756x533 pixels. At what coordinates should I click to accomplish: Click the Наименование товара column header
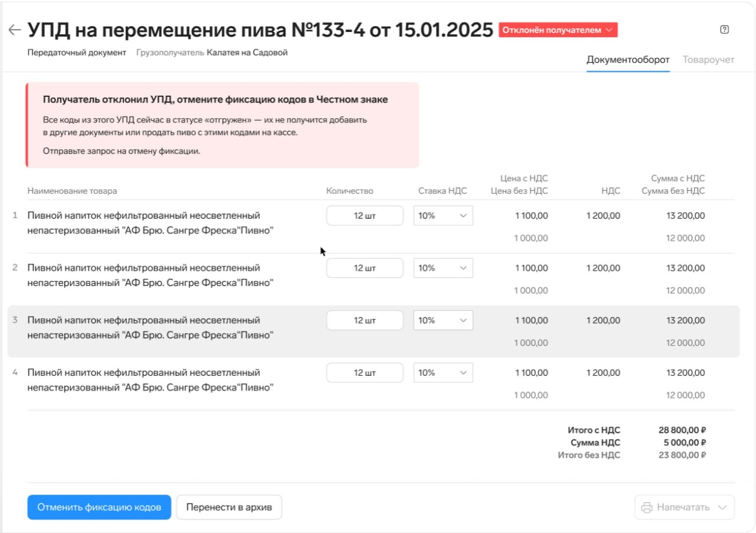click(72, 191)
